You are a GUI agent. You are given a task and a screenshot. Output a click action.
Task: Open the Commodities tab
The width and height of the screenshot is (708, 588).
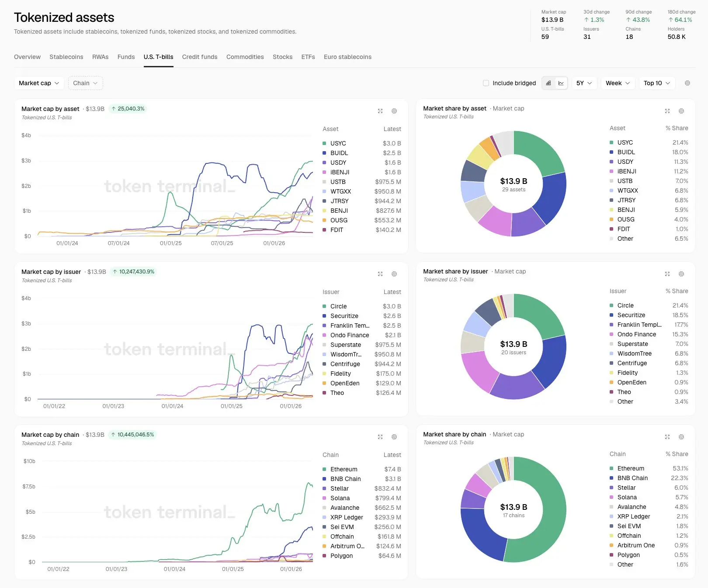click(245, 57)
